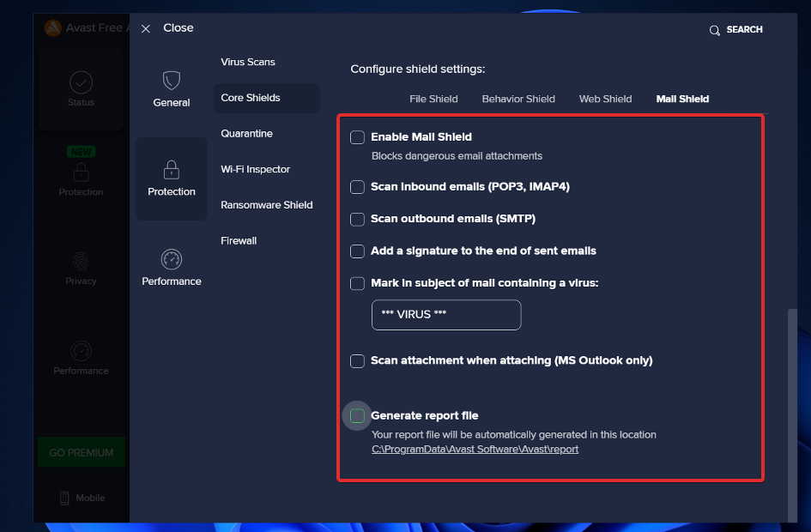Check Scan attachment when attaching (MS Outlook only)

[357, 361]
